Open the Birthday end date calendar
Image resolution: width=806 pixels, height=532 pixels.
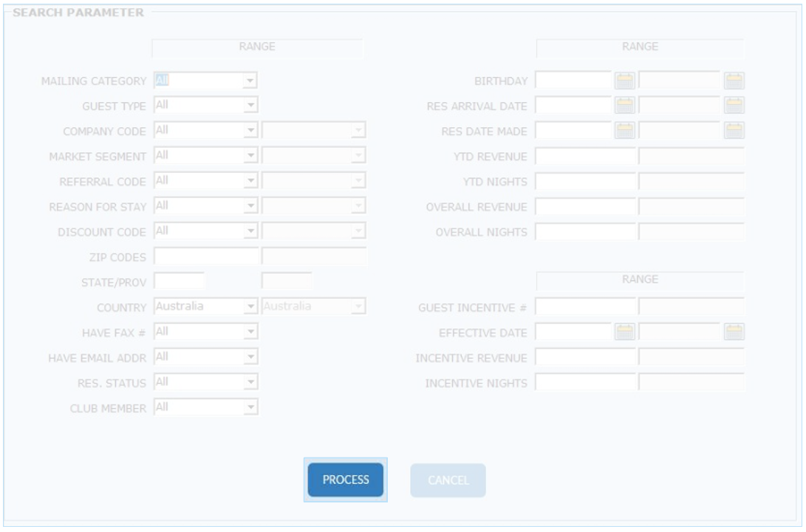click(734, 81)
